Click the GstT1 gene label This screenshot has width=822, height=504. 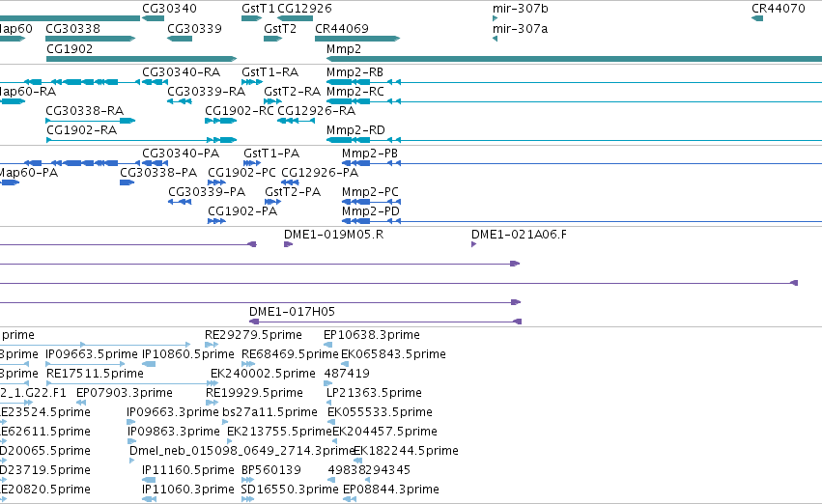click(258, 9)
